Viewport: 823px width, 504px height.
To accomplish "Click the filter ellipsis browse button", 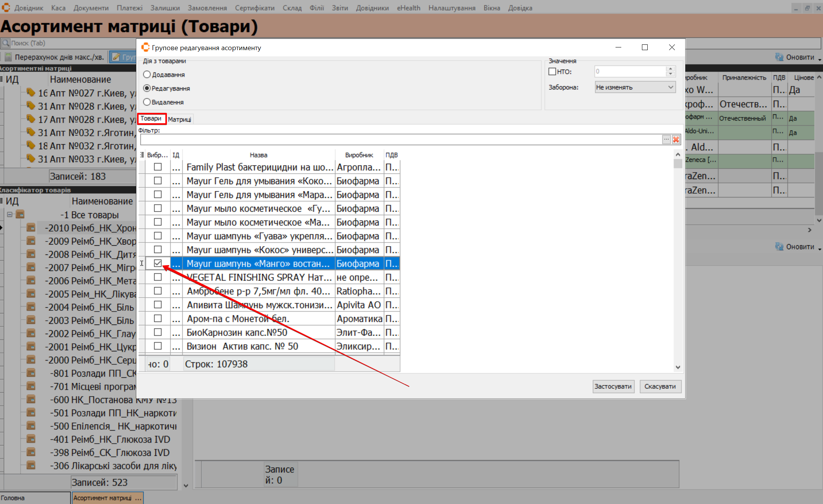I will pyautogui.click(x=666, y=140).
